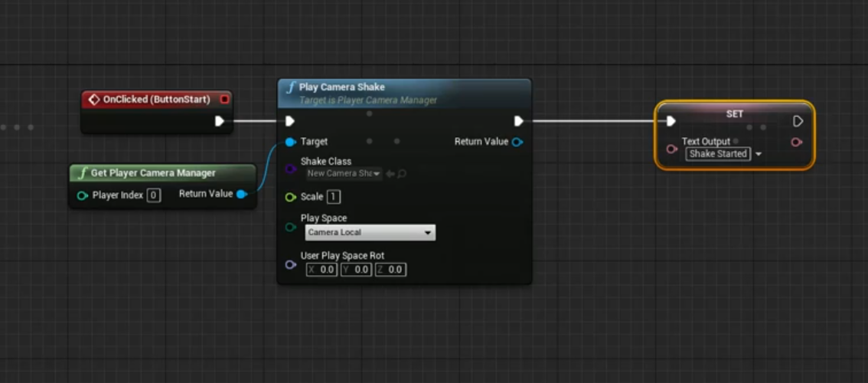868x383 pixels.
Task: Click the Scale value field showing 1
Action: (x=333, y=197)
